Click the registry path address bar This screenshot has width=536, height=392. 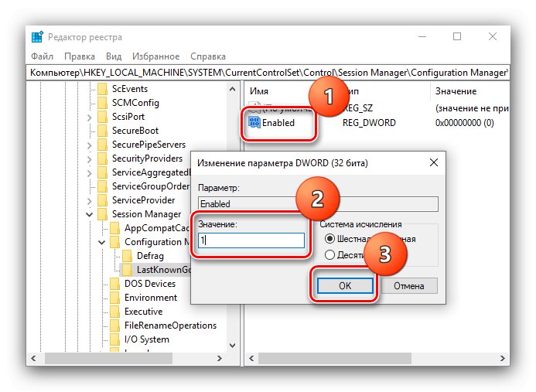(268, 73)
